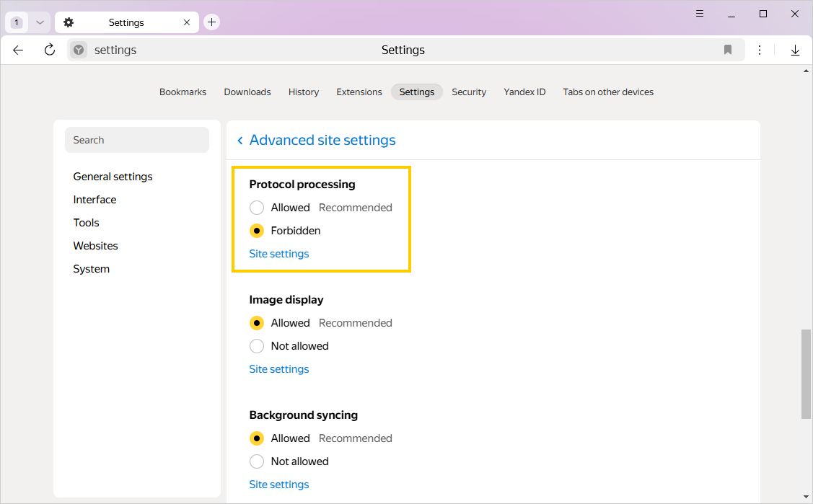Click the bookmark icon in address bar
The width and height of the screenshot is (813, 504).
(728, 50)
